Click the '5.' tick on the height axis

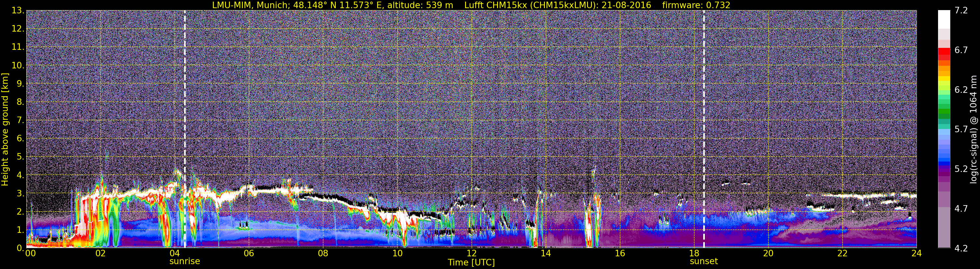coord(20,157)
